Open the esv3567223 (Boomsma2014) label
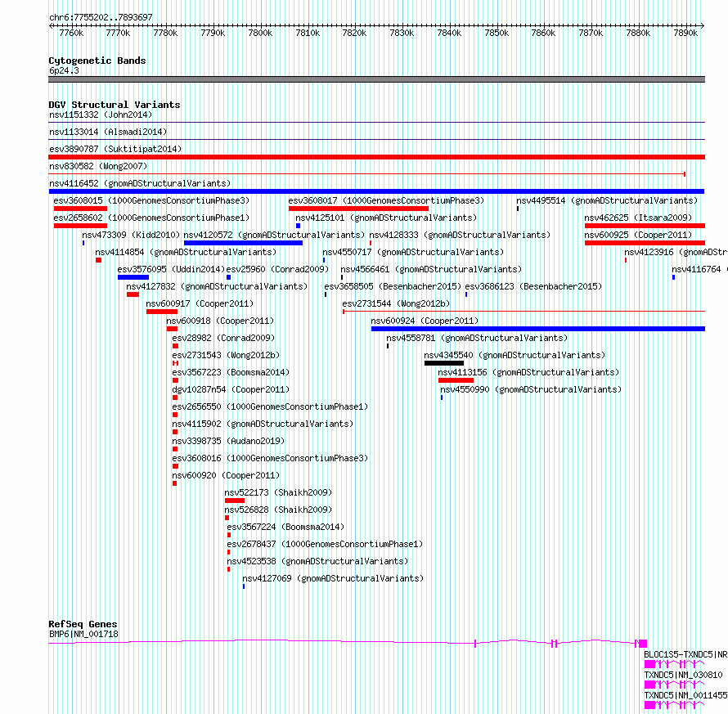The width and height of the screenshot is (728, 714). (231, 372)
